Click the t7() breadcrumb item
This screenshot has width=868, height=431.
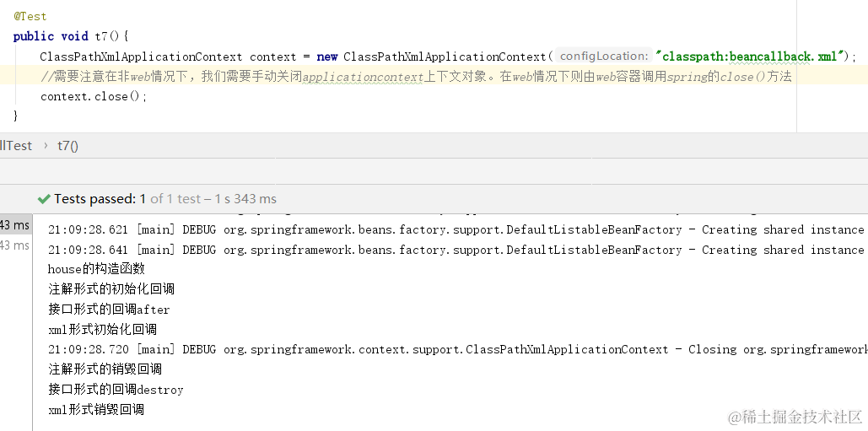[68, 146]
